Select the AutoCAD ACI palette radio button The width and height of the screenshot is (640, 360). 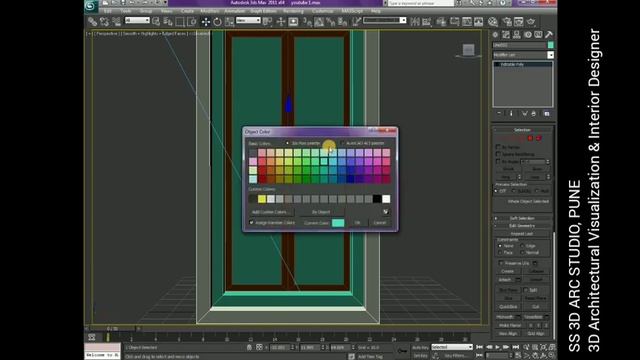tap(342, 143)
